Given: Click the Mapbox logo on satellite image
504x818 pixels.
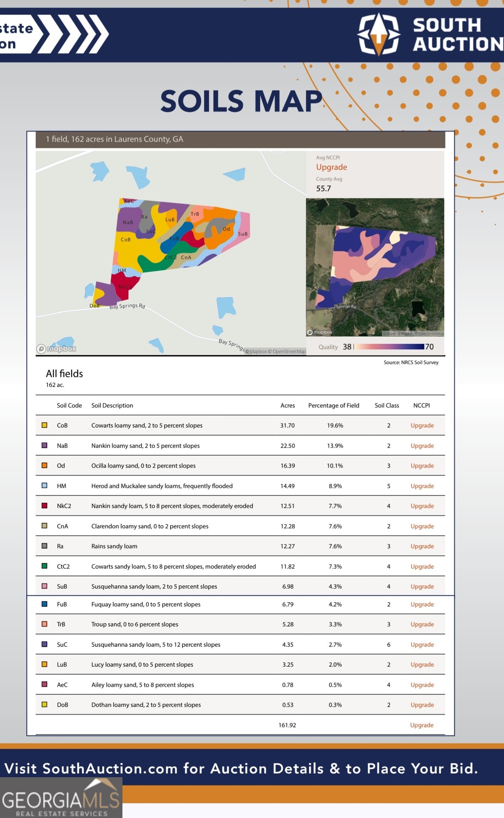Looking at the screenshot, I should (320, 332).
